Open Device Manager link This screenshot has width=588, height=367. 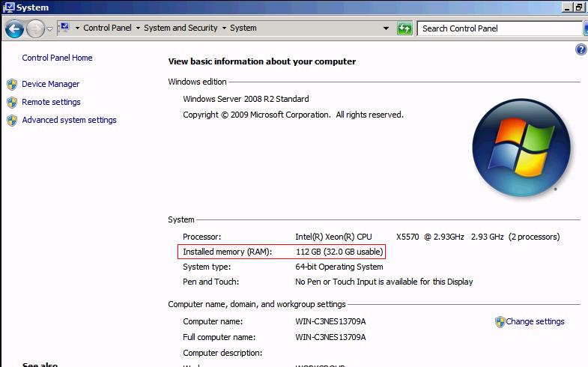click(x=51, y=84)
